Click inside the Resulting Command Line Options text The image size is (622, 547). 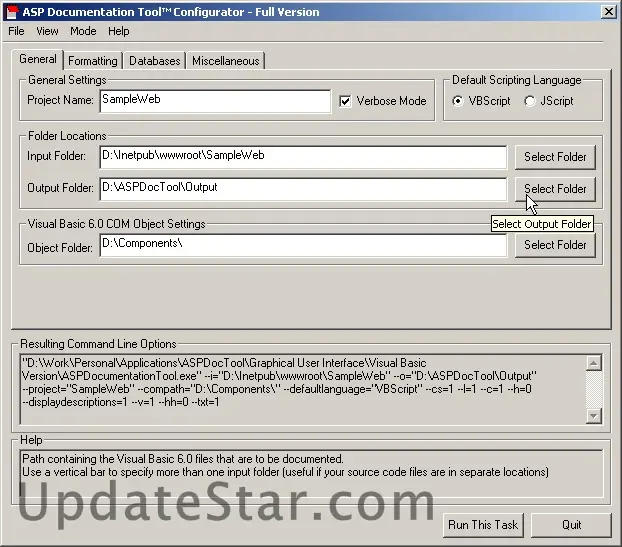click(303, 389)
